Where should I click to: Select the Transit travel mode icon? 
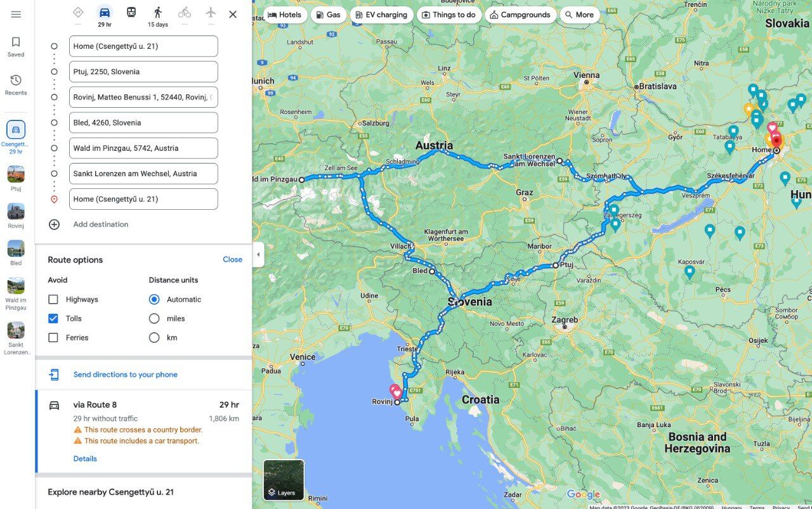[x=131, y=13]
